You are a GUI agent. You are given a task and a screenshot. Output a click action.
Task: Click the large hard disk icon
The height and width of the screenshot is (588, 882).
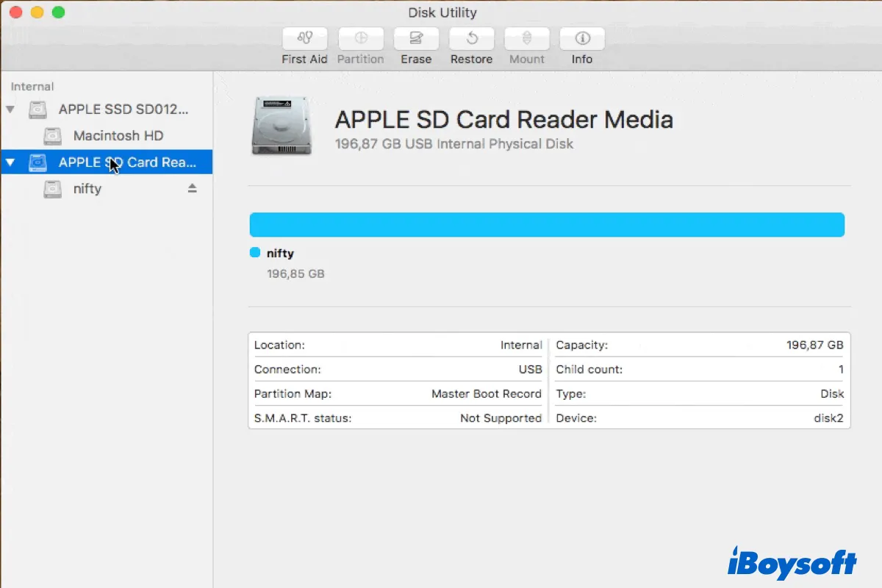(281, 126)
